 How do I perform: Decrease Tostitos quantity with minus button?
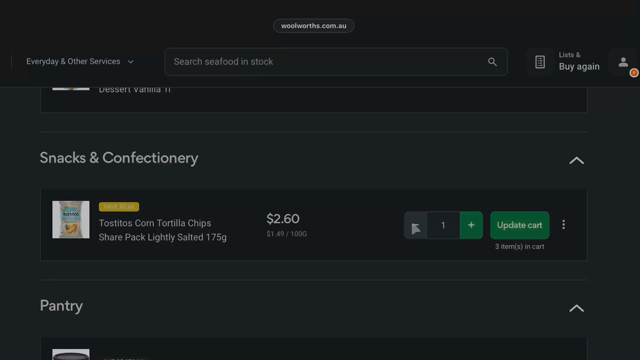416,225
